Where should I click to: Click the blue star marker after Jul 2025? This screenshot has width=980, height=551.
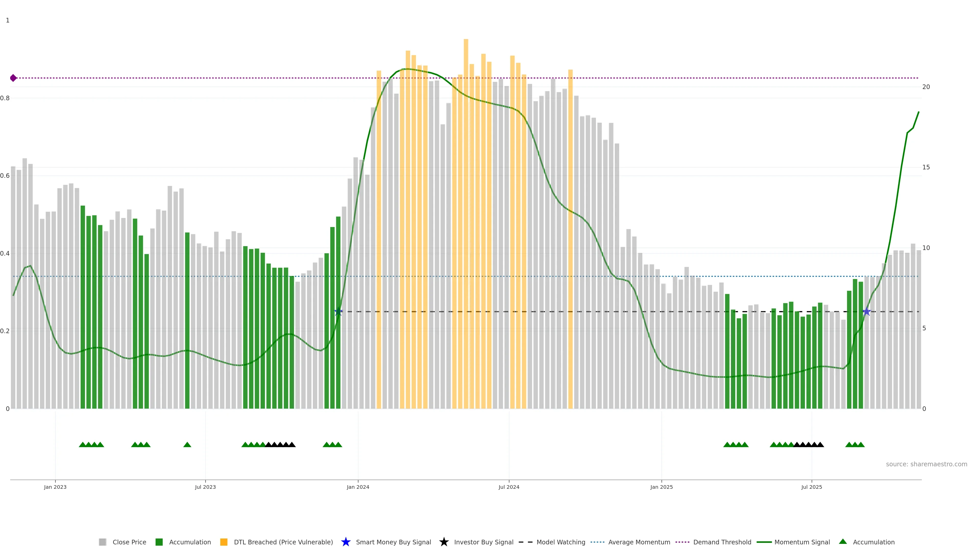point(867,312)
